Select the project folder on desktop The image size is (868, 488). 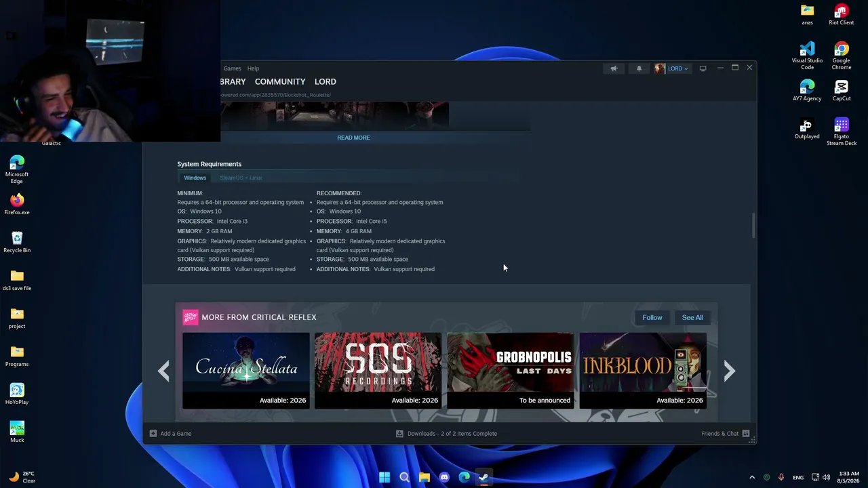17,318
